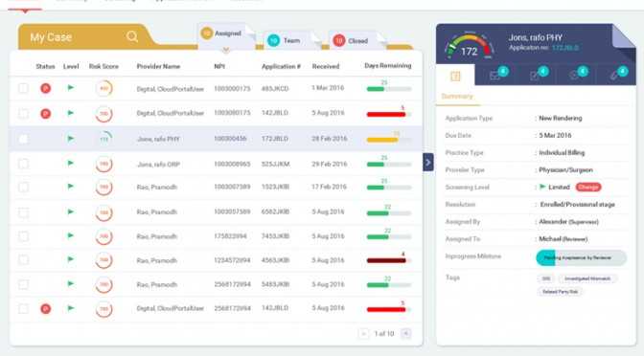Tick the checkbox for Jons, rafo GRP row
Viewport: 644px width, 356px height.
tap(23, 164)
